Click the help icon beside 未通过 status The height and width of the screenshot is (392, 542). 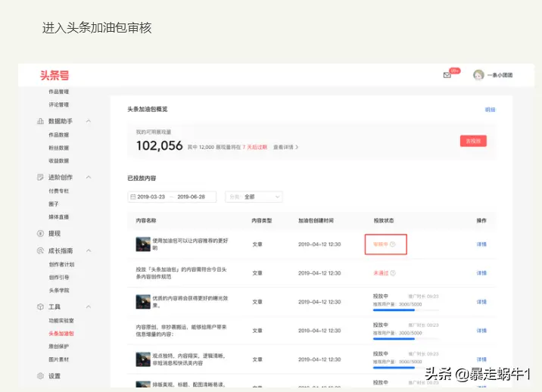[393, 273]
